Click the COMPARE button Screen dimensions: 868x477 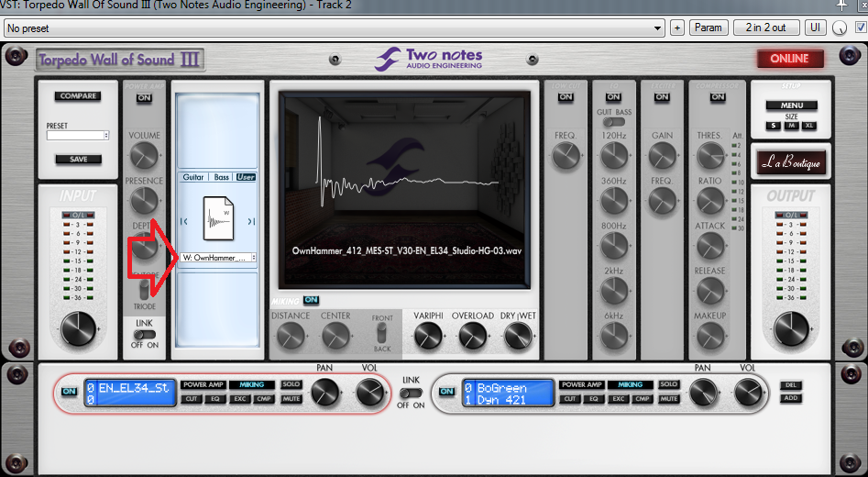pos(78,95)
